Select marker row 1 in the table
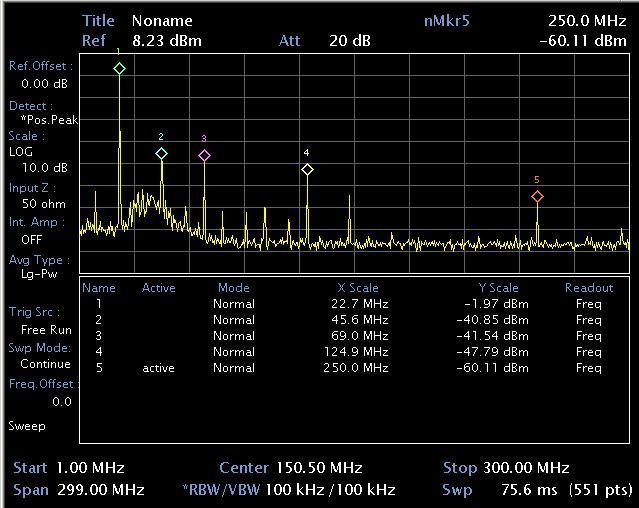The height and width of the screenshot is (508, 639). point(98,304)
